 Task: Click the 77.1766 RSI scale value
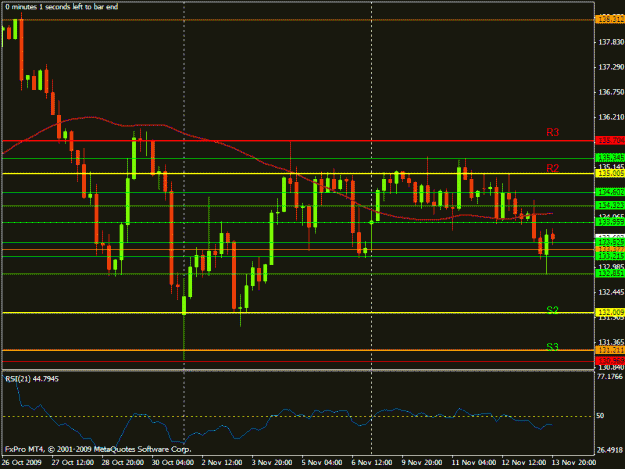tap(610, 377)
